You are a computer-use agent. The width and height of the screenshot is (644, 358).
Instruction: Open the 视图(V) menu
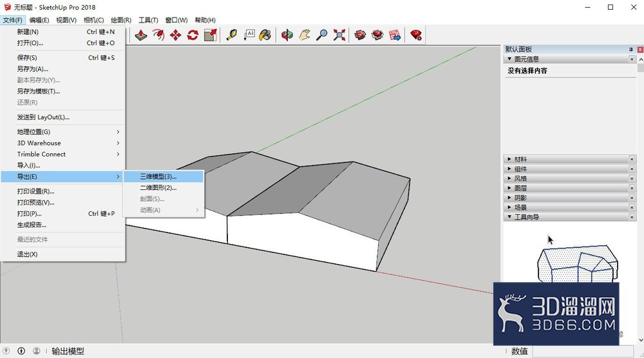[x=66, y=20]
